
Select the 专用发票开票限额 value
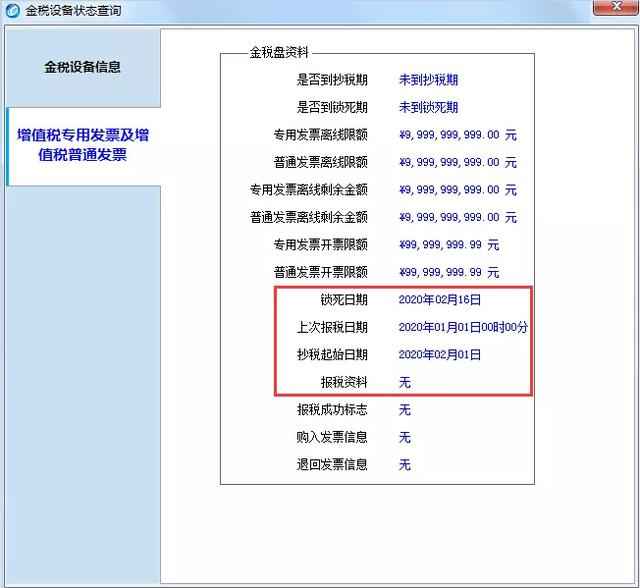[x=441, y=244]
